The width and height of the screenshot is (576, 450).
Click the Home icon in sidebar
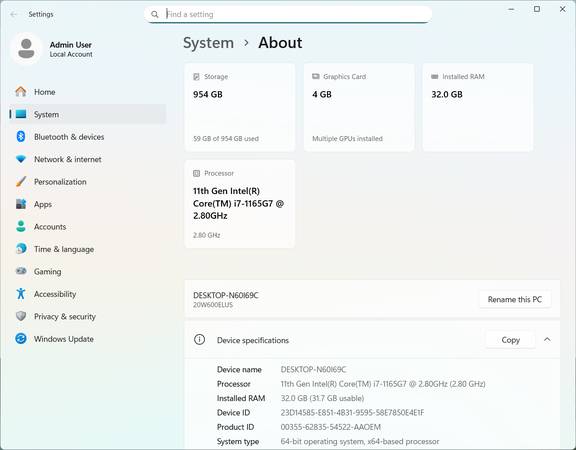[x=21, y=91]
